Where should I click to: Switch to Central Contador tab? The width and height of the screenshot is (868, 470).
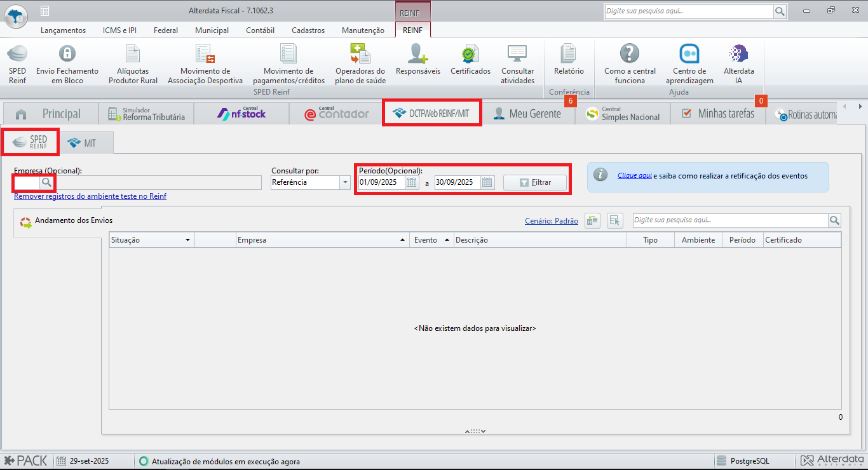coord(337,114)
